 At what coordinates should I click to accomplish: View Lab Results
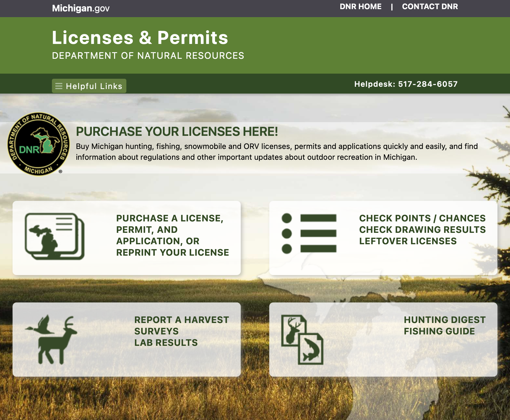coord(166,343)
